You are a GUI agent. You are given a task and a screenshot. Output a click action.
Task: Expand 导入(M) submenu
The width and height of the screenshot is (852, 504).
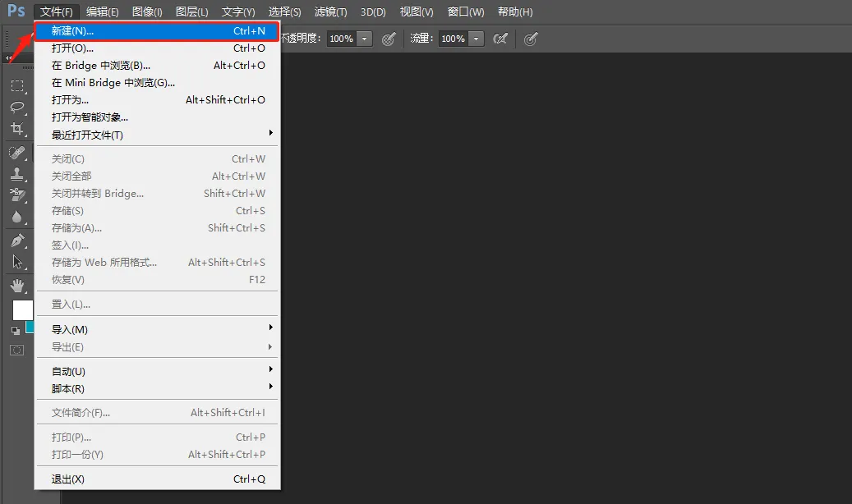coord(158,329)
